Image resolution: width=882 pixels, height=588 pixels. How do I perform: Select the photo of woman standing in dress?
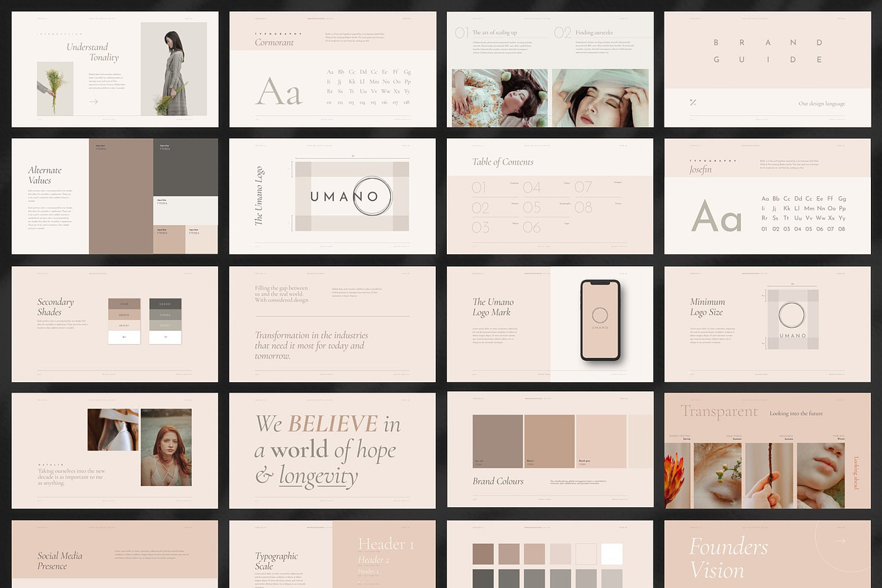click(173, 68)
